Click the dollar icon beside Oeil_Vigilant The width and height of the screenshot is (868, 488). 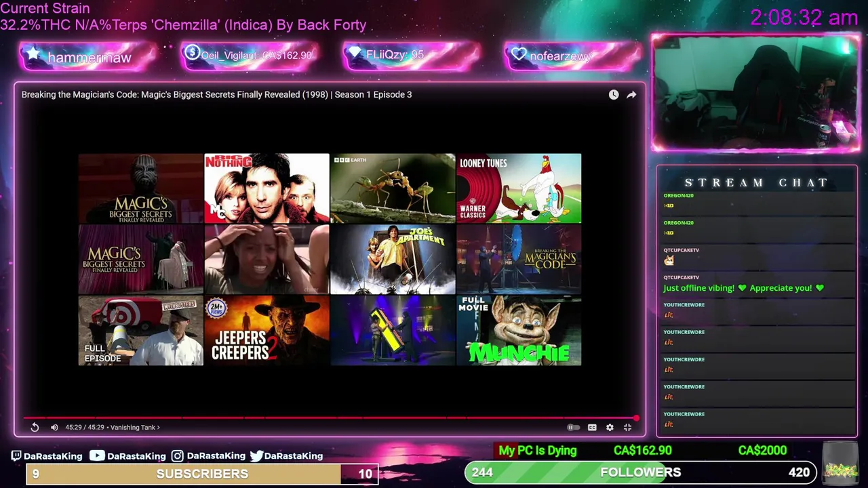click(192, 52)
